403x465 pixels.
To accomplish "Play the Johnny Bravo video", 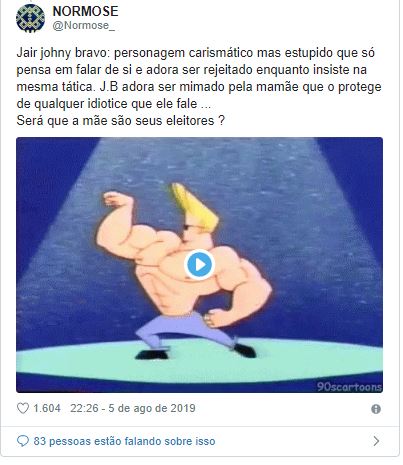I will coord(199,265).
